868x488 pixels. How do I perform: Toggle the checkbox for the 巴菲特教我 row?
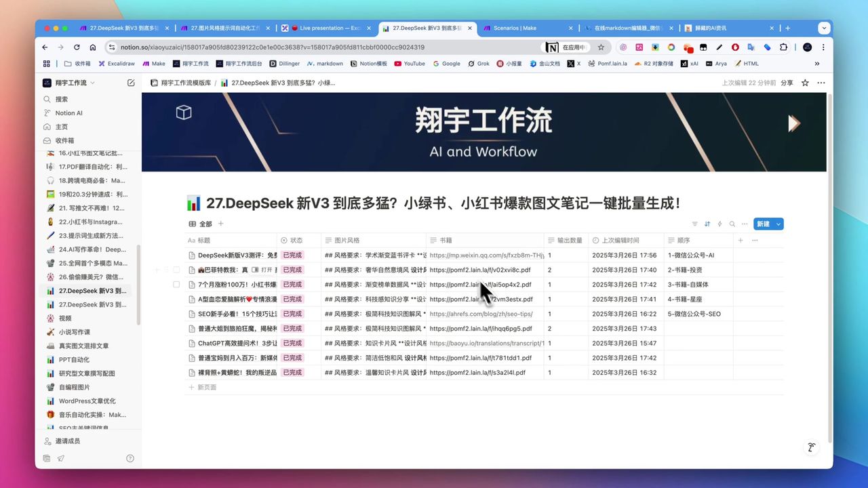coord(176,270)
